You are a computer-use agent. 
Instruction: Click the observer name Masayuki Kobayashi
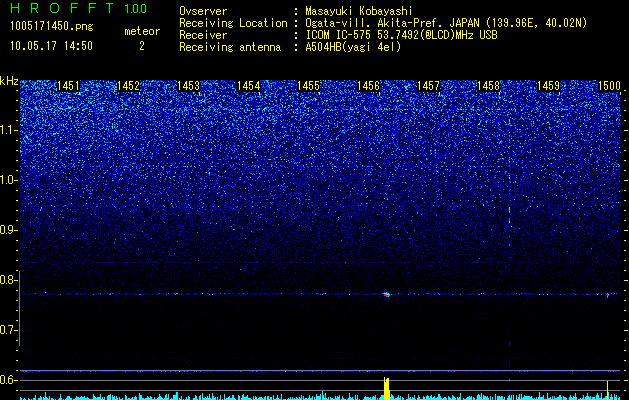[x=358, y=11]
